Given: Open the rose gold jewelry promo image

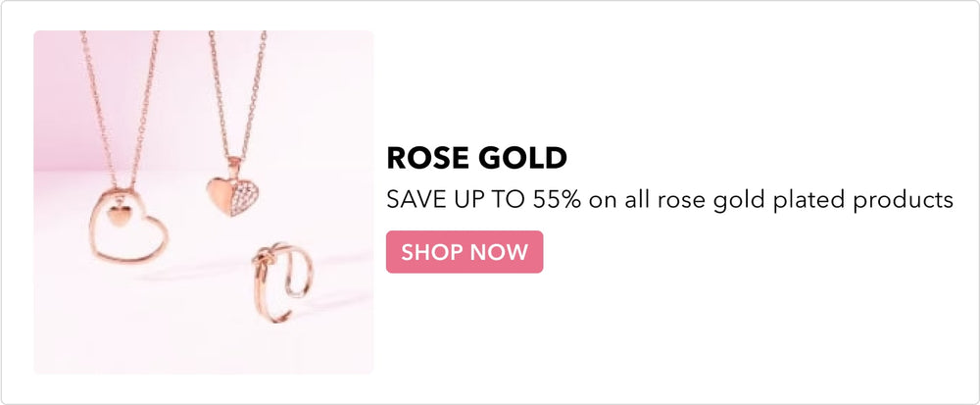Looking at the screenshot, I should (x=203, y=202).
